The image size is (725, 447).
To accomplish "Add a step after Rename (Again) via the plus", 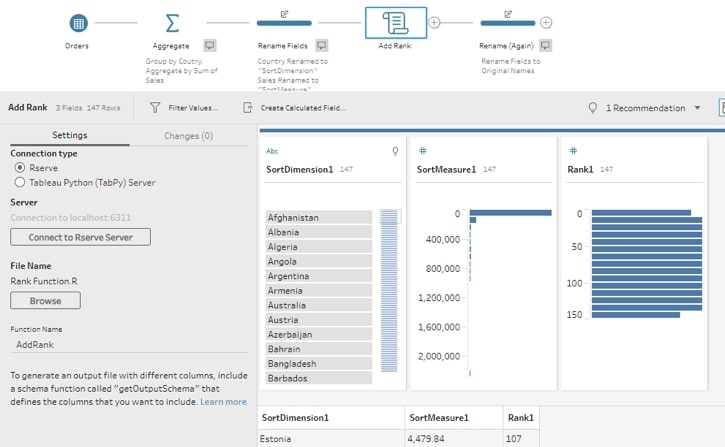I will (x=546, y=22).
